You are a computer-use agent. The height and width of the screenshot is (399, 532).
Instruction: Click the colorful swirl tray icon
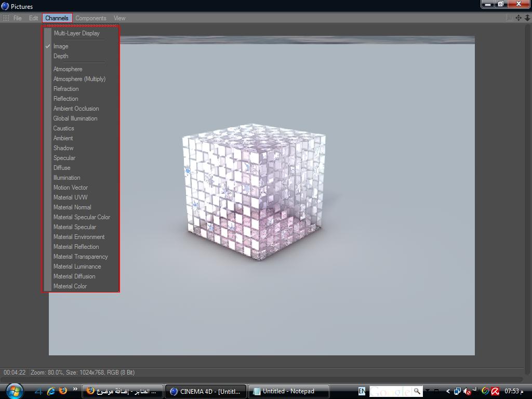point(486,391)
